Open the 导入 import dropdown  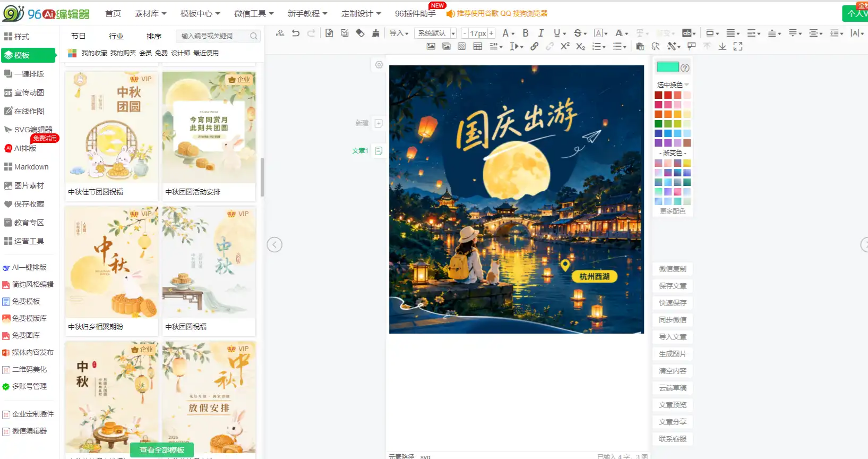(399, 33)
